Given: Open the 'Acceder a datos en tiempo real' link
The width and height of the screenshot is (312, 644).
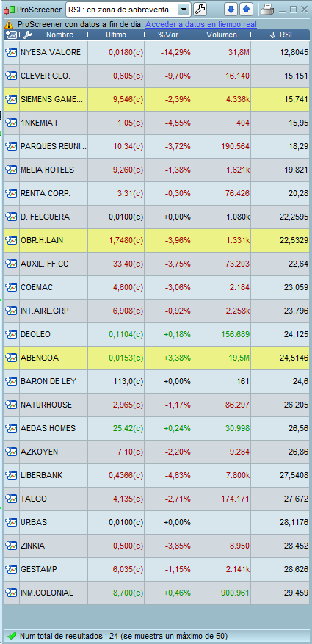Looking at the screenshot, I should [x=201, y=24].
